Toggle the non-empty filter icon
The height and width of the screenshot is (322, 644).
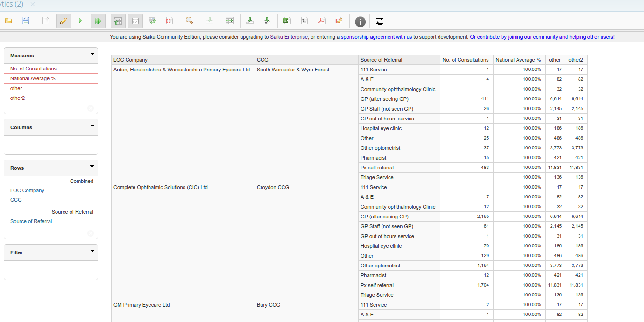pyautogui.click(x=135, y=21)
